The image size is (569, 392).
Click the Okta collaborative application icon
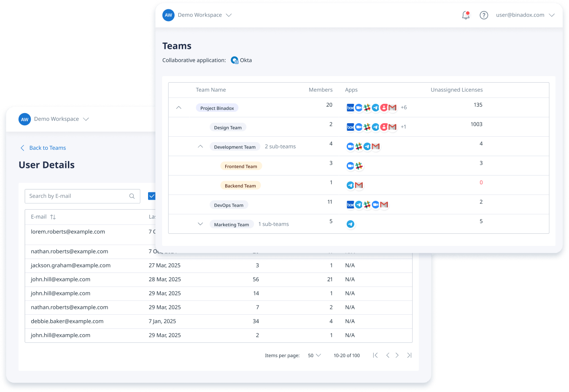pyautogui.click(x=235, y=60)
